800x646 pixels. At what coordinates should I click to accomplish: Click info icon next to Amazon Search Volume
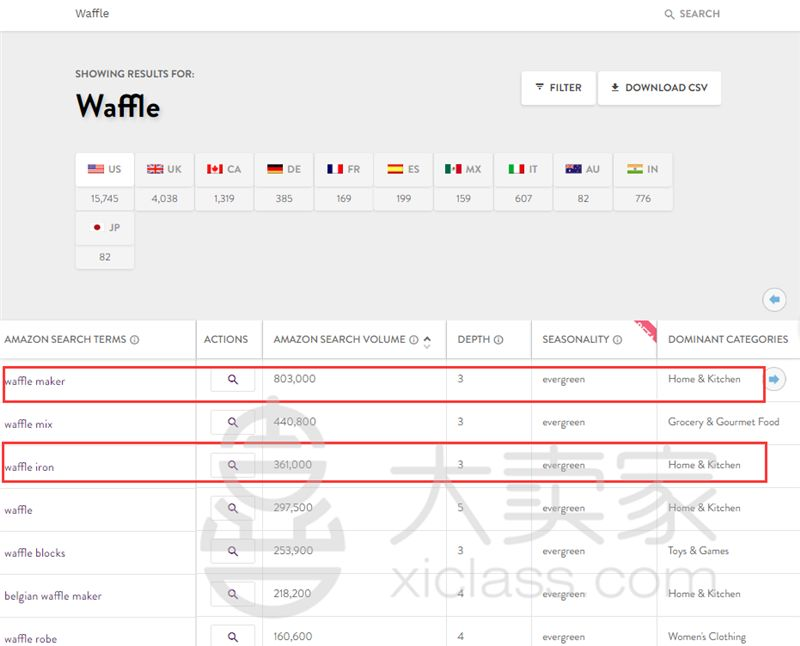[x=414, y=340]
